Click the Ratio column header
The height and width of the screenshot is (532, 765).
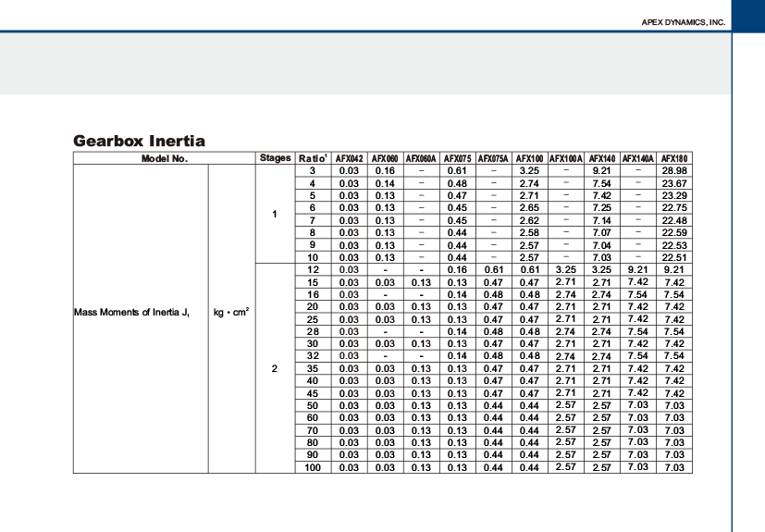click(313, 158)
